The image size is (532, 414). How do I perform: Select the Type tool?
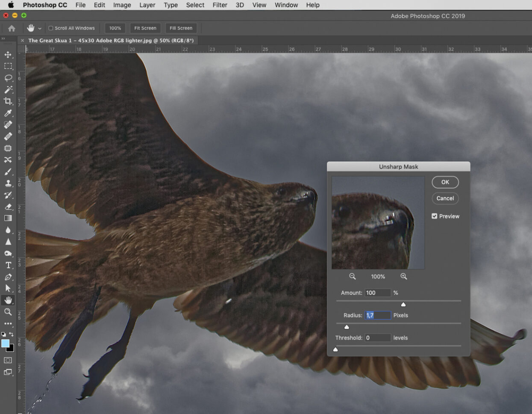(8, 265)
